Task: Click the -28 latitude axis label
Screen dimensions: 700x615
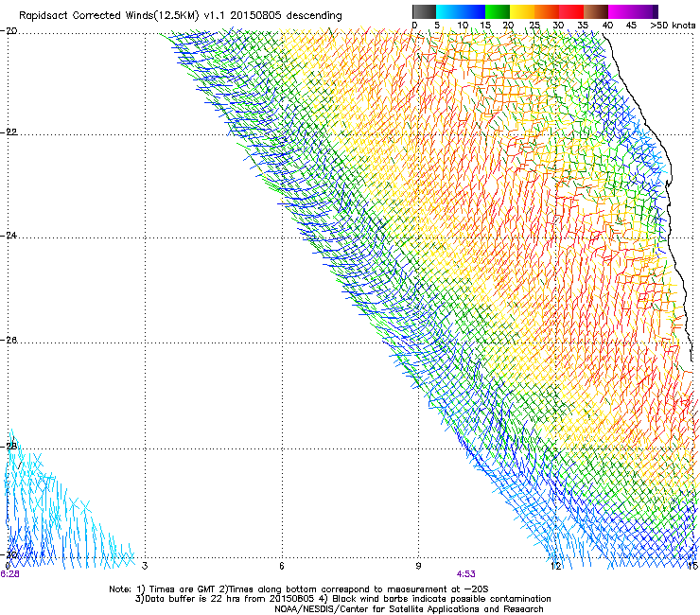Action: (x=9, y=447)
